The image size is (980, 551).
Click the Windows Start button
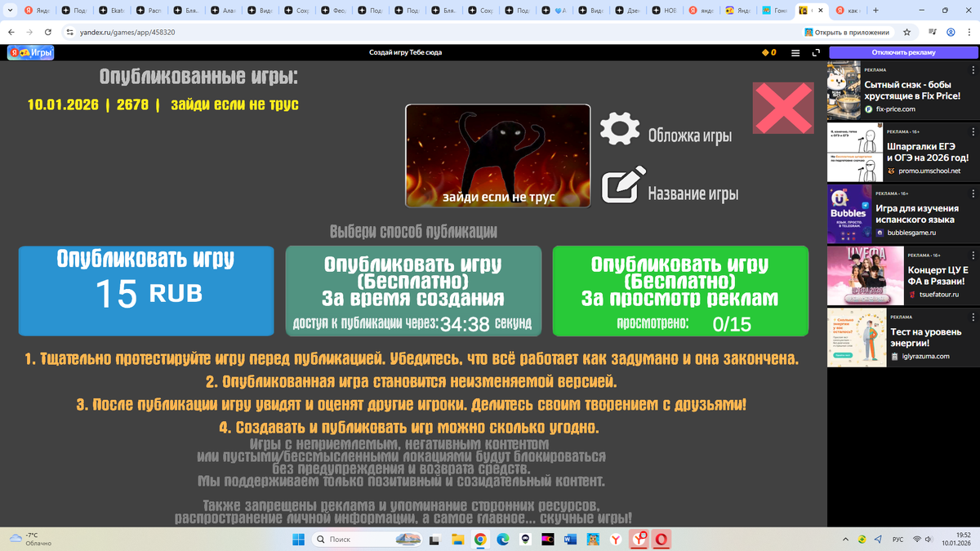(297, 539)
